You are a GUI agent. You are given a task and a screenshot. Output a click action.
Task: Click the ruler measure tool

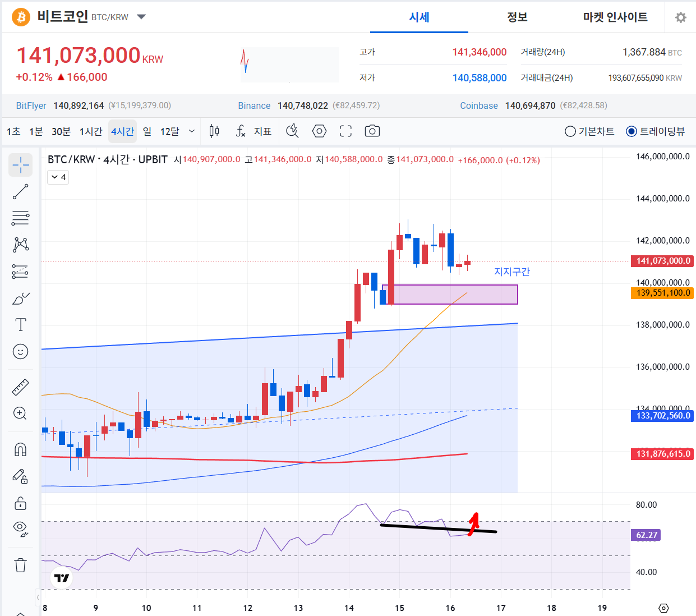[x=21, y=387]
